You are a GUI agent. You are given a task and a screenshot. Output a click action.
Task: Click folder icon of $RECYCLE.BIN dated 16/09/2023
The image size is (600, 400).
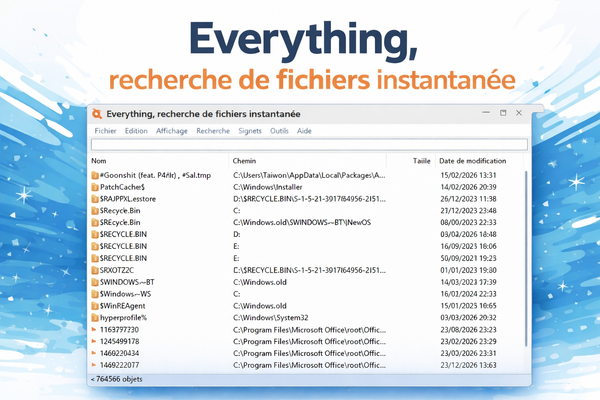95,246
